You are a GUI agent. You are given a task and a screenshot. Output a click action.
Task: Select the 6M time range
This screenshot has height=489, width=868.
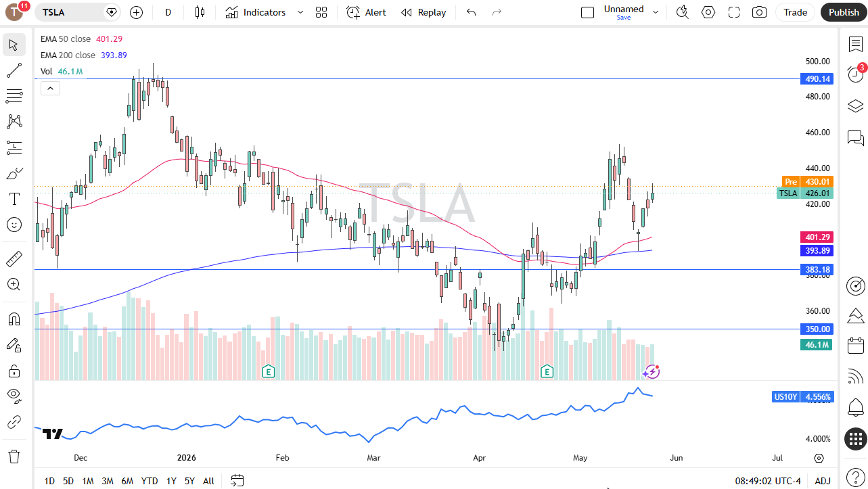coord(127,481)
